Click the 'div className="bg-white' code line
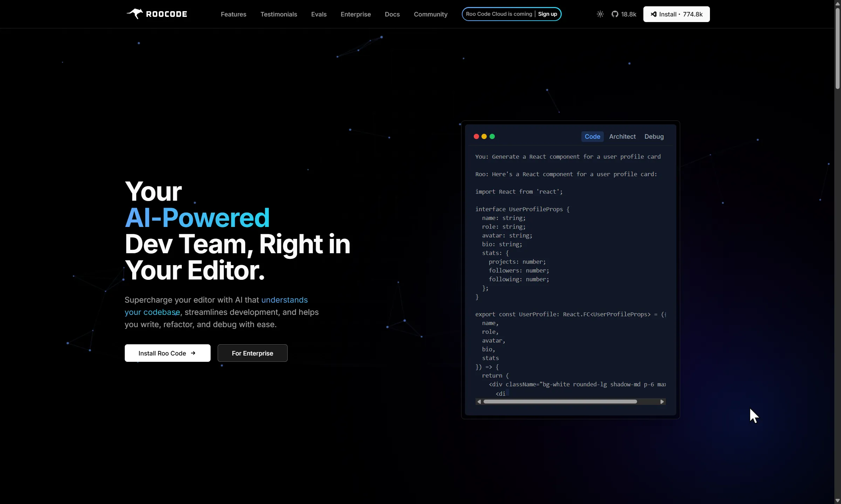This screenshot has height=504, width=841. click(577, 385)
